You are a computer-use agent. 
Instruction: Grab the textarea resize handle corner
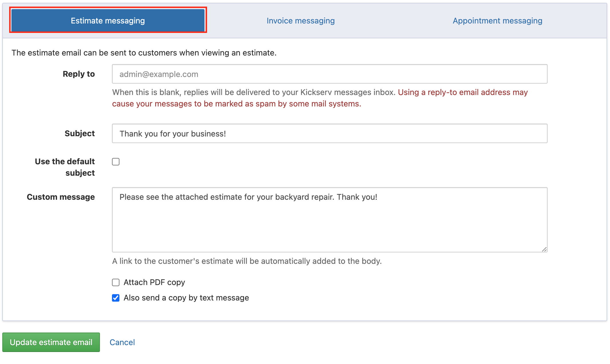[x=544, y=249]
